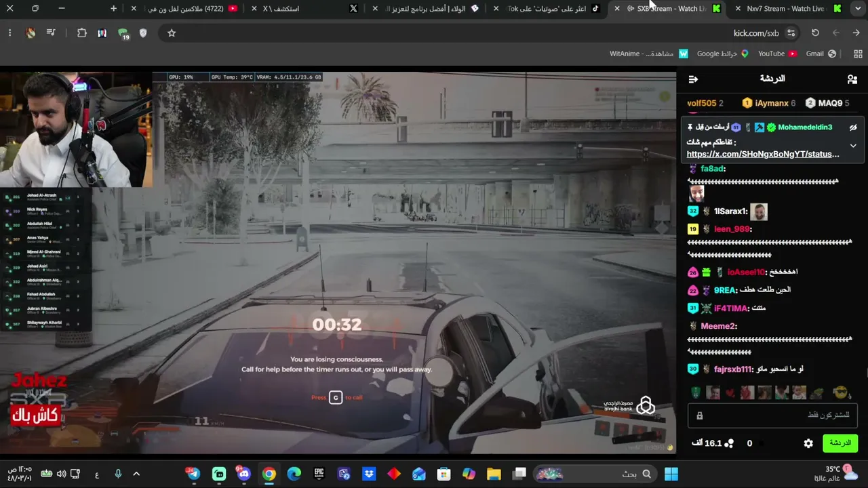Click the microphone tray icon
Image resolution: width=868 pixels, height=488 pixels.
[x=118, y=474]
